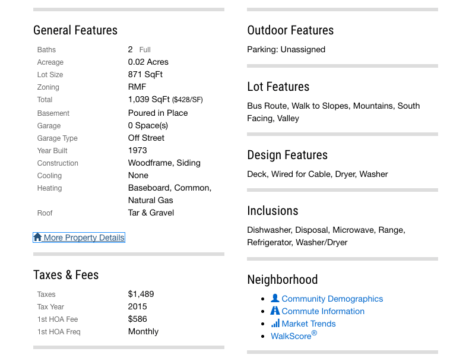Screen dimensions: 450x361
Task: Click the $586 HOA fee value
Action: pos(137,319)
